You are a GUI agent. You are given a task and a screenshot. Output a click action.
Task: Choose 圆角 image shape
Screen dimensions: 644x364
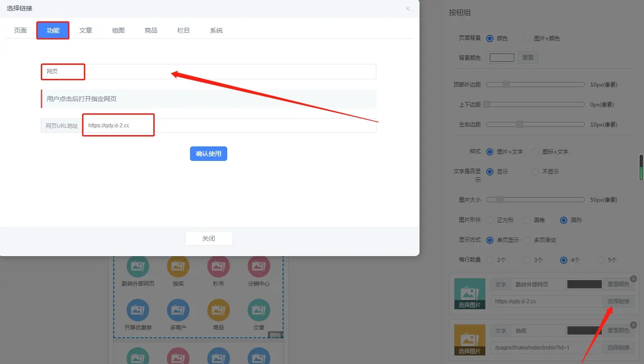click(527, 220)
